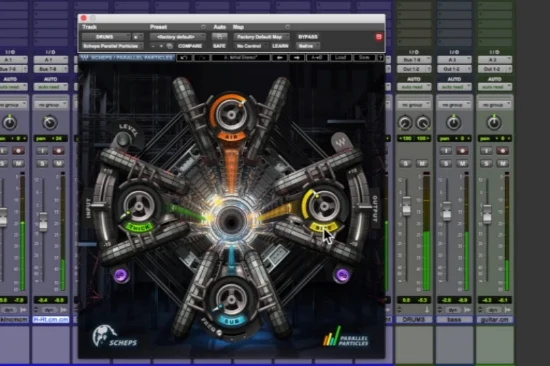Toggle input monitoring on guitar.cm track
This screenshot has height=366, width=550.
tap(486, 151)
